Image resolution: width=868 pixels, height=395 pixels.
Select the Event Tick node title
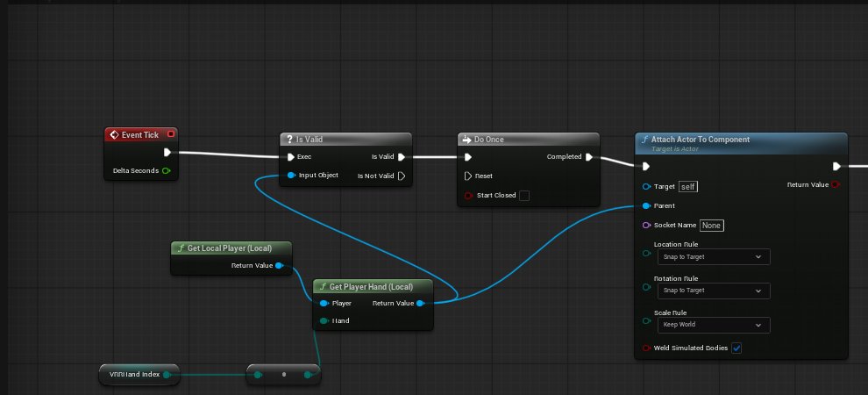(x=140, y=134)
